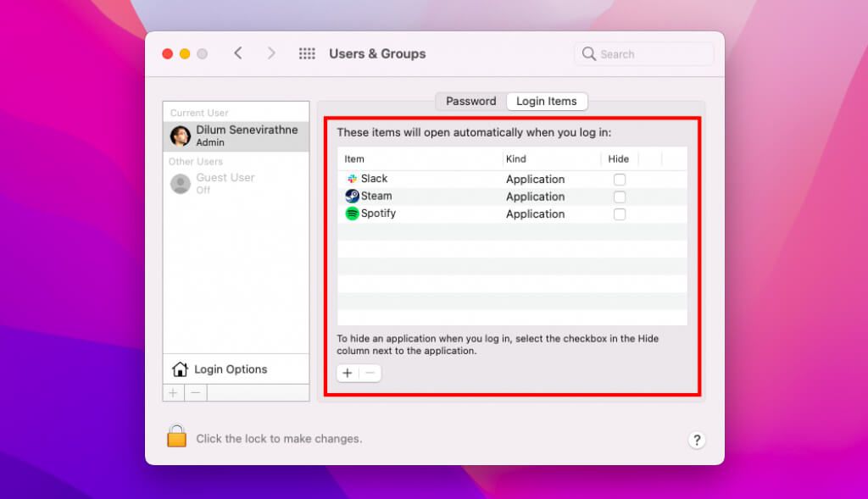Click the yellow minimize window button
The image size is (868, 499).
(185, 53)
